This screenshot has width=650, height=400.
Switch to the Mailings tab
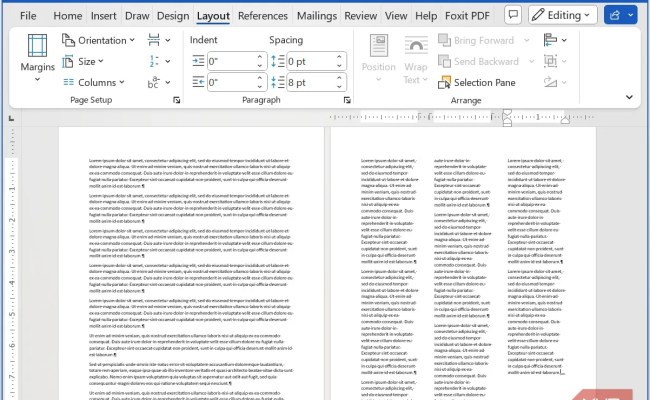coord(317,16)
